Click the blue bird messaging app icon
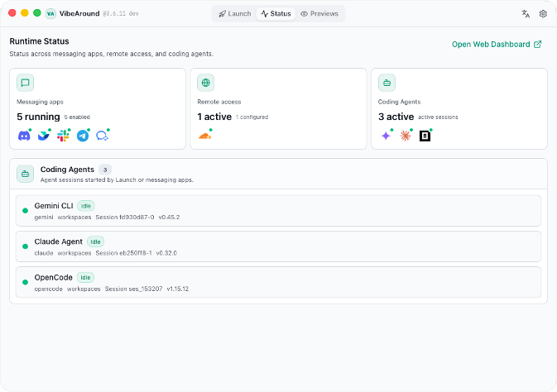This screenshot has width=557, height=392. coord(44,136)
